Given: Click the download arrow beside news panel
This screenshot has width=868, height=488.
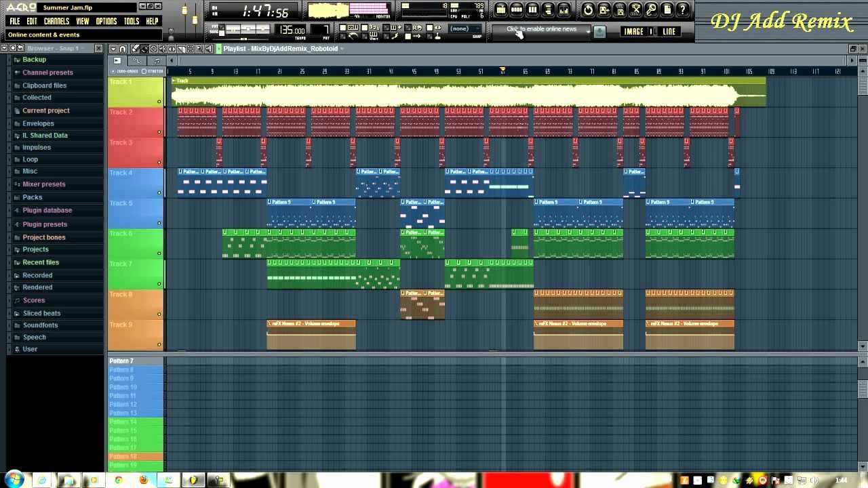Looking at the screenshot, I should 599,31.
